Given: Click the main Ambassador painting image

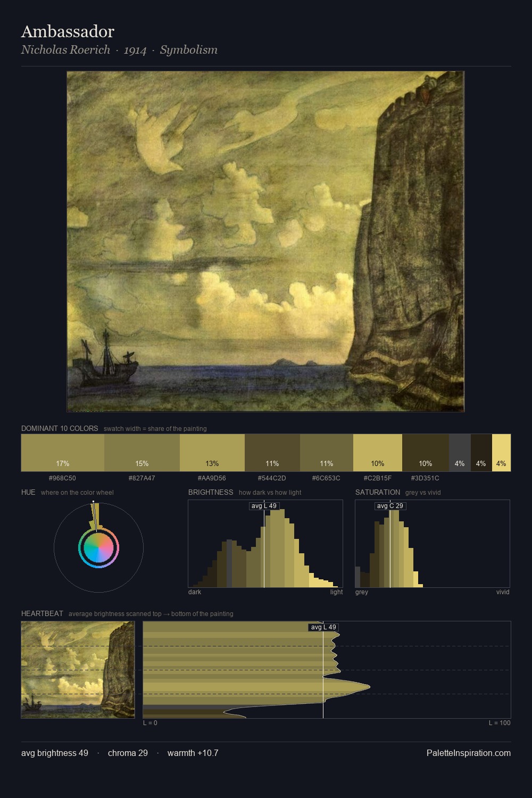Looking at the screenshot, I should [x=265, y=242].
